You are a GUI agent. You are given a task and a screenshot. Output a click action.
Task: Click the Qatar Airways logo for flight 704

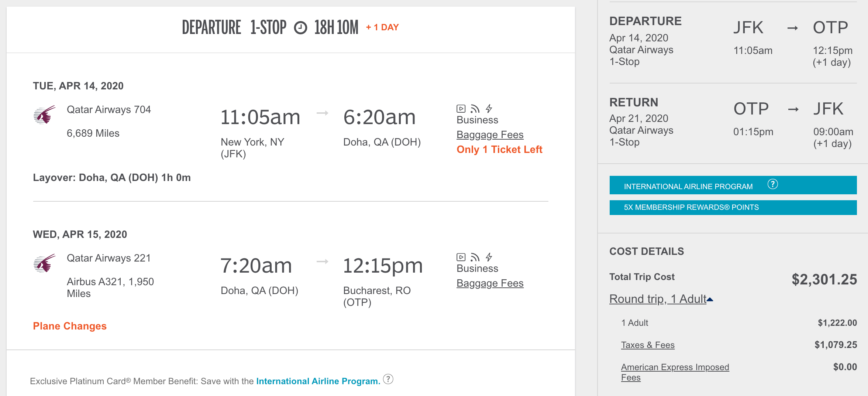[44, 115]
